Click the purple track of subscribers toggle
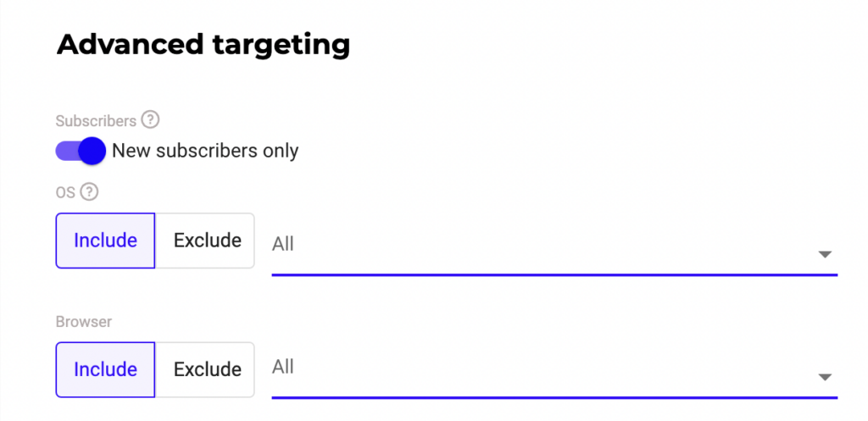 coord(67,151)
